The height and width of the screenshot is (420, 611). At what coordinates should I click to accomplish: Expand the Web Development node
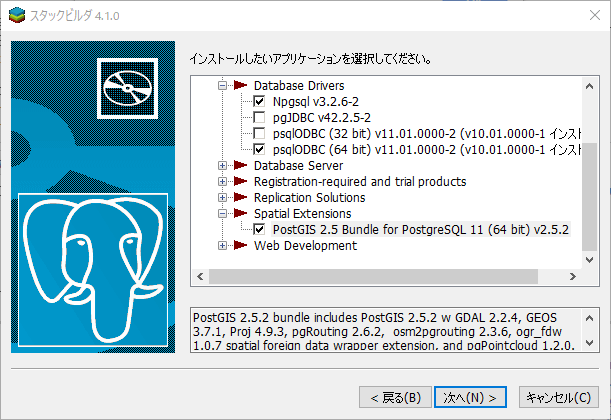[x=222, y=245]
